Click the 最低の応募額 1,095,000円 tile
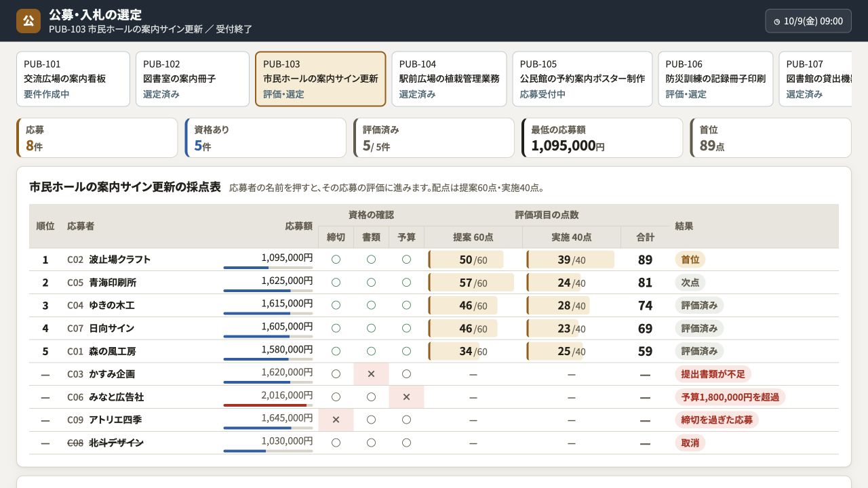Screen dimensions: 868x488 click(x=602, y=138)
